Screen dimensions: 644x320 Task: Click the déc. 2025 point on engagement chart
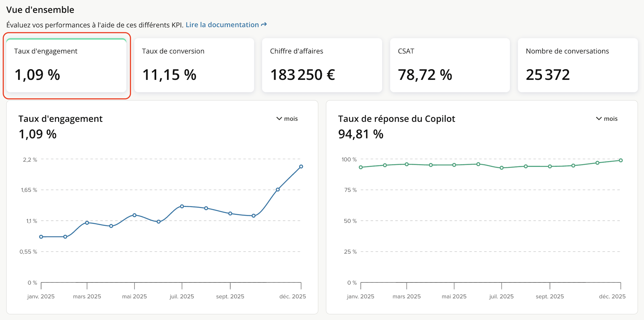[x=301, y=167]
